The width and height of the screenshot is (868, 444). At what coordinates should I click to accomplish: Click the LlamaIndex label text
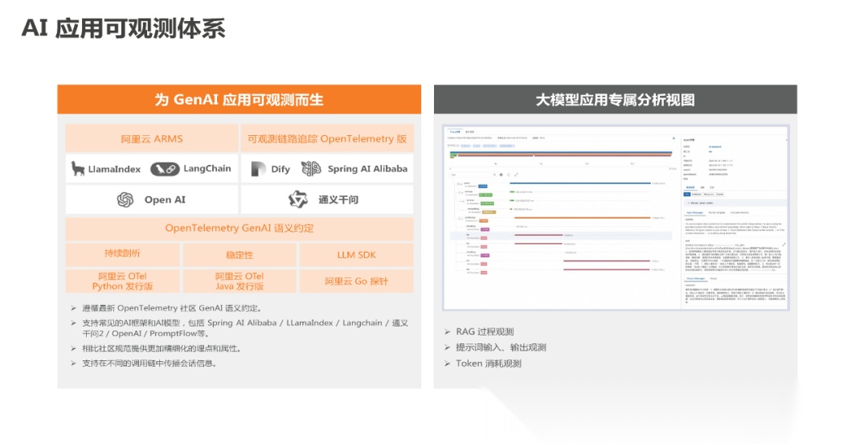tap(114, 169)
